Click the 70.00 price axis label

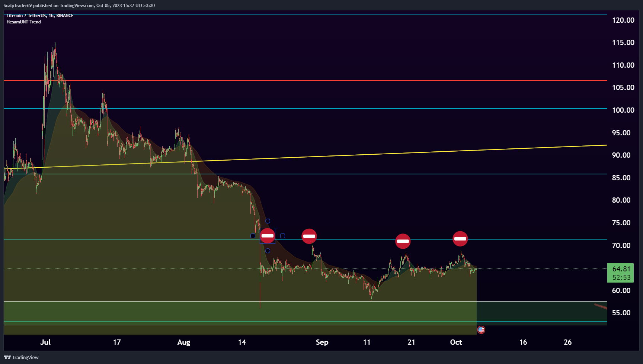(x=621, y=245)
